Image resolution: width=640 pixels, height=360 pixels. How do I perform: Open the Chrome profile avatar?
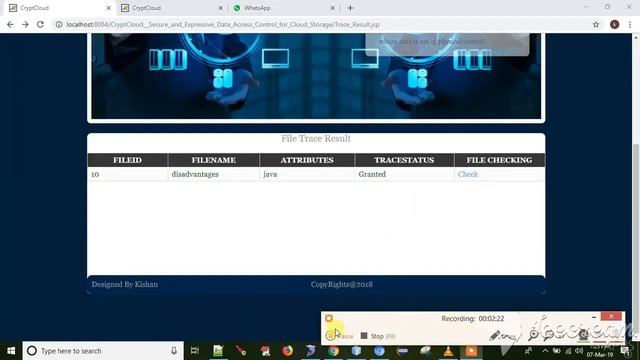tap(614, 24)
